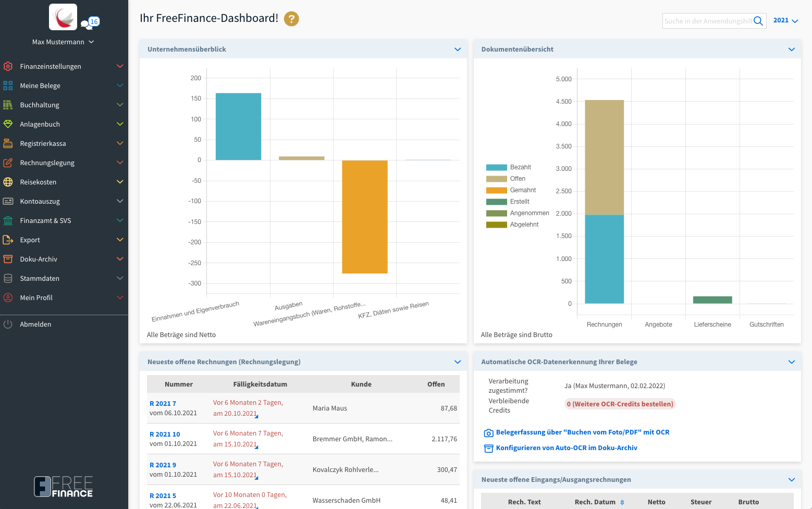812x509 pixels.
Task: Click the dashboard help question mark icon
Action: coord(291,19)
